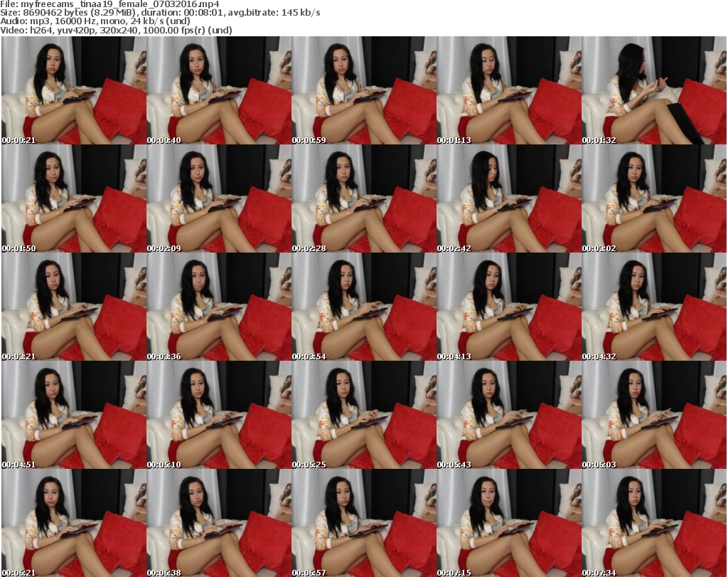Click the frame marked 00:05:43
Image resolution: width=728 pixels, height=577 pixels.
pyautogui.click(x=509, y=415)
